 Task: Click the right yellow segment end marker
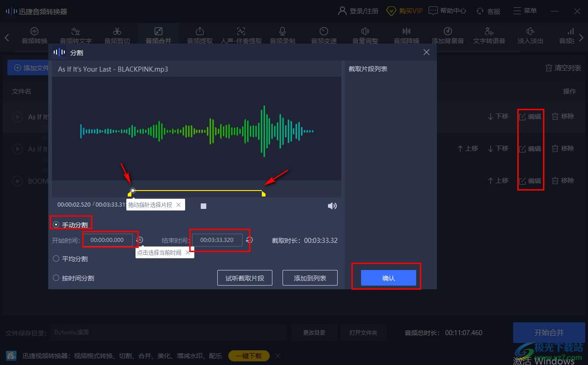pos(264,194)
